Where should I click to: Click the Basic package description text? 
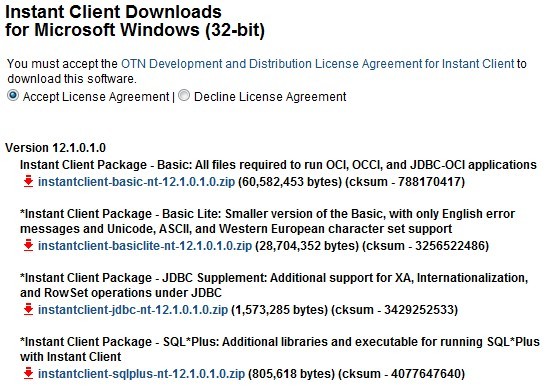coord(278,165)
